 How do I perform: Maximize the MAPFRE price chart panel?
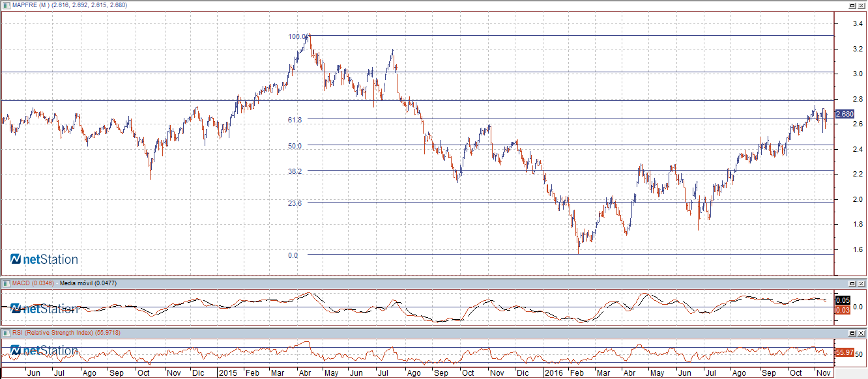(x=852, y=5)
